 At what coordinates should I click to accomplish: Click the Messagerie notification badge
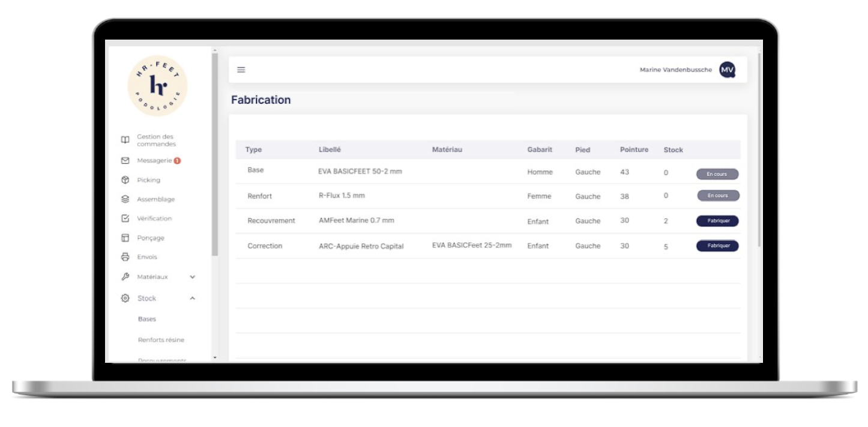pos(178,161)
